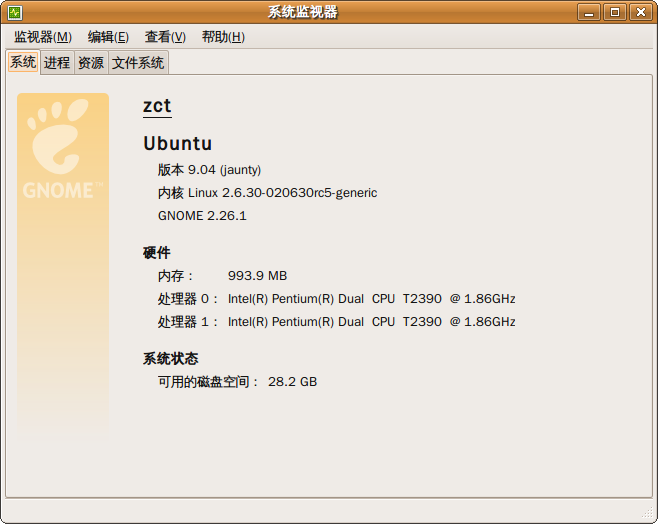Click the 处理器 1 label
Screen dimensions: 658x524
coord(188,322)
